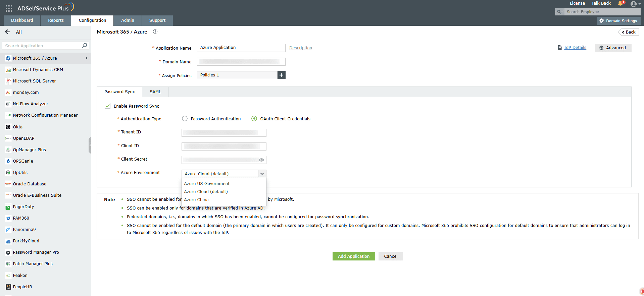Image resolution: width=644 pixels, height=296 pixels.
Task: Collapse the left sidebar handle
Action: (x=90, y=145)
